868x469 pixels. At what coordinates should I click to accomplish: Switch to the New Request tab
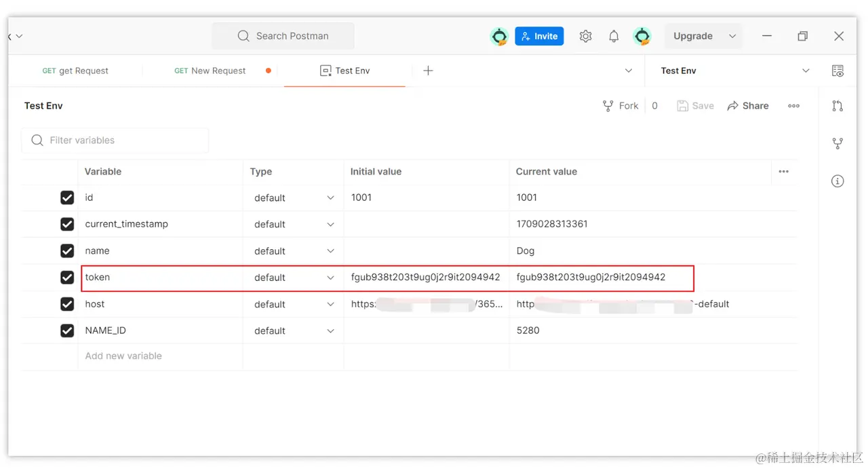tap(210, 71)
